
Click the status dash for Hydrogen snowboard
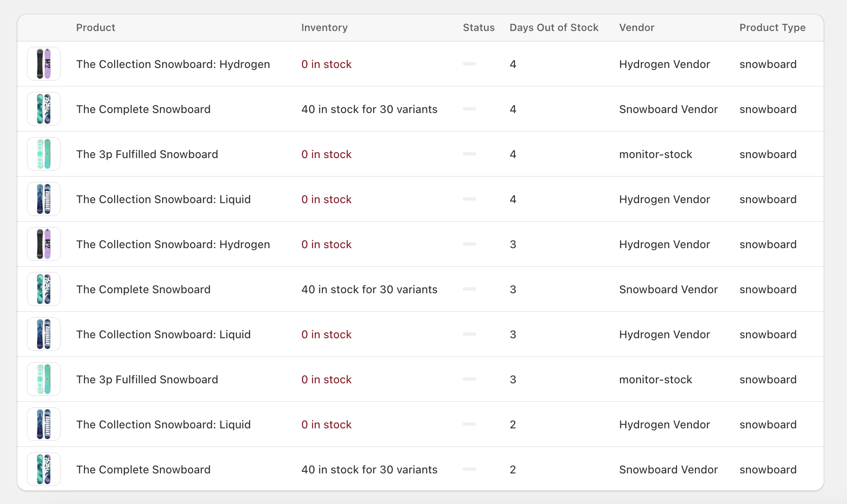point(469,64)
